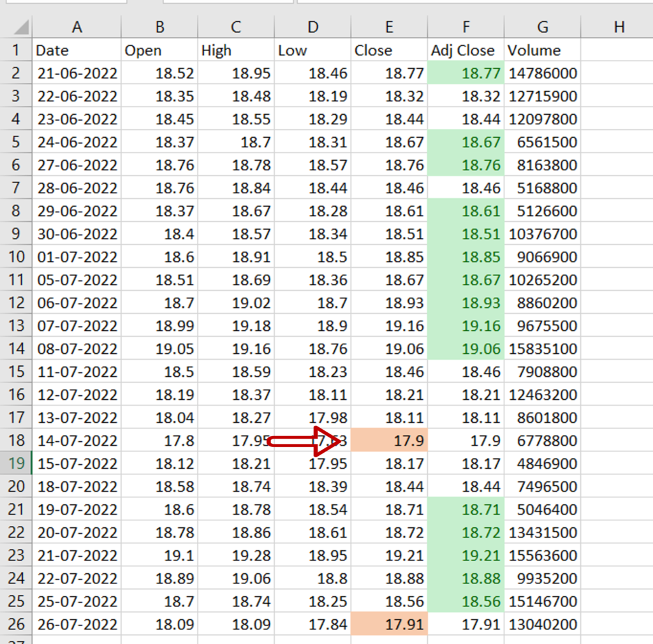Select the orange highlighted 17.91 Close cell
This screenshot has width=653, height=644.
[389, 624]
